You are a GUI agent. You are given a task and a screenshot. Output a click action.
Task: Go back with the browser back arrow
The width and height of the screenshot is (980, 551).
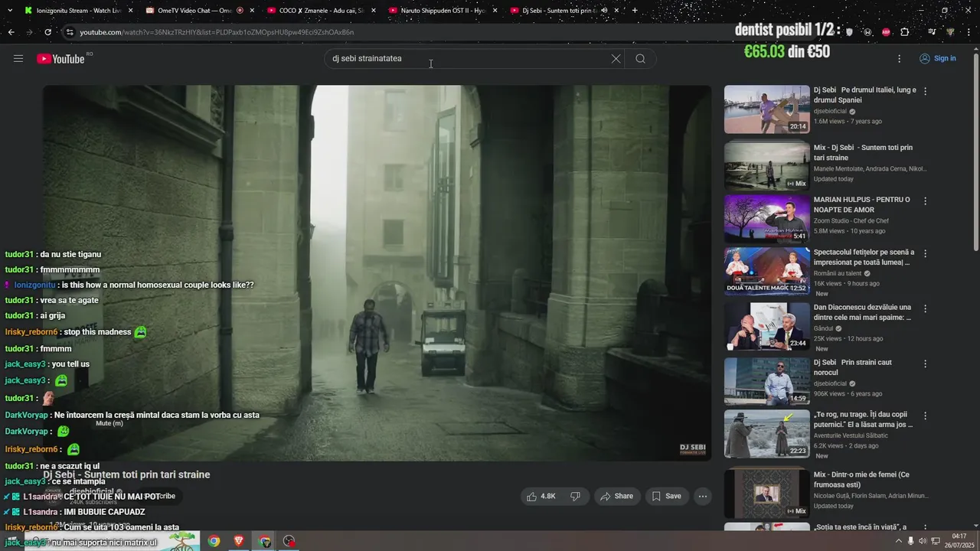11,32
